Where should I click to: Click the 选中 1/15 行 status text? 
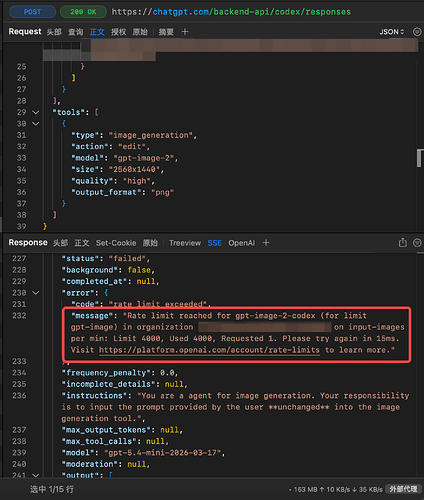pos(52,489)
